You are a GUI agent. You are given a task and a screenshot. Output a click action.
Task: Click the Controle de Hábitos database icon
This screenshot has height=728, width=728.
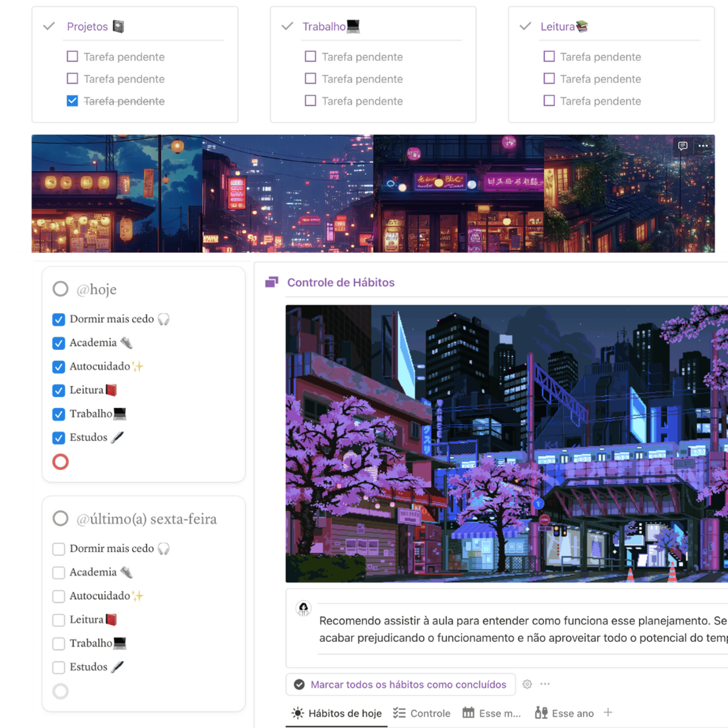(271, 282)
